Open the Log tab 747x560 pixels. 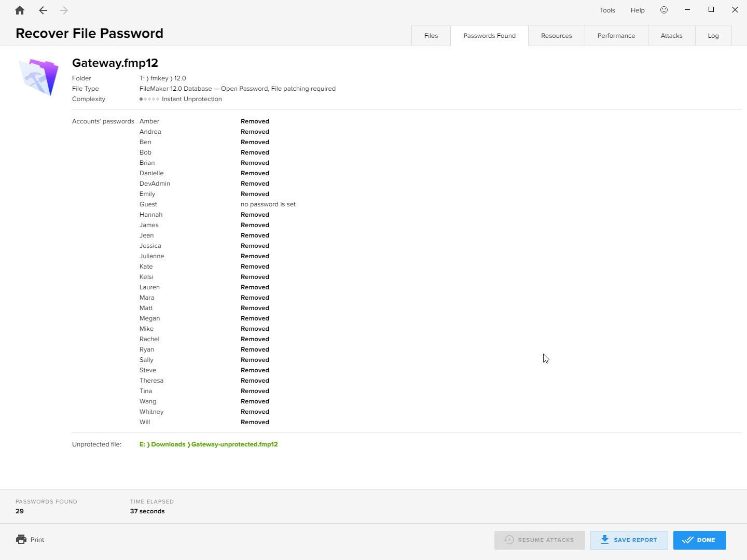pyautogui.click(x=713, y=36)
